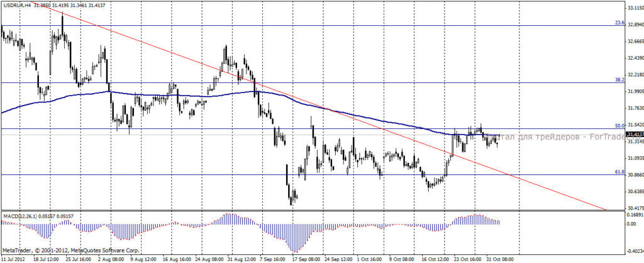This screenshot has width=644, height=263.
Task: Select the 61.8 Fibonacci level label
Action: [619, 172]
